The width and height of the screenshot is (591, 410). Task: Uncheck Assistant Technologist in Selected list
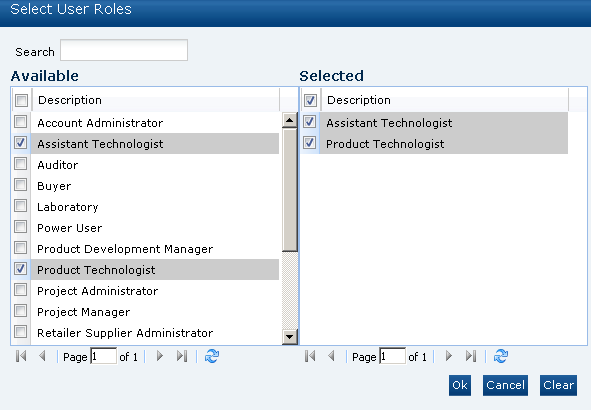pyautogui.click(x=309, y=122)
